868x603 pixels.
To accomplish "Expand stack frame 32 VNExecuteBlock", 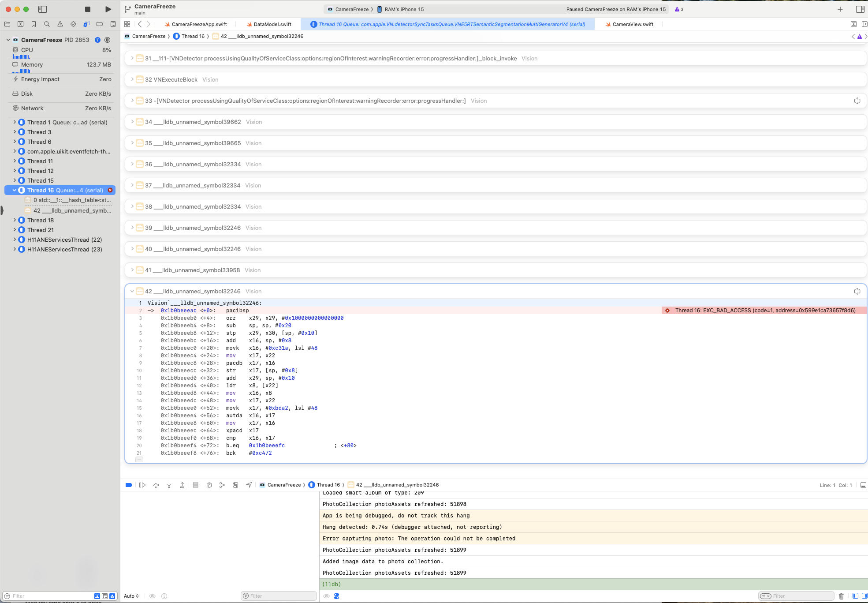I will pyautogui.click(x=132, y=79).
